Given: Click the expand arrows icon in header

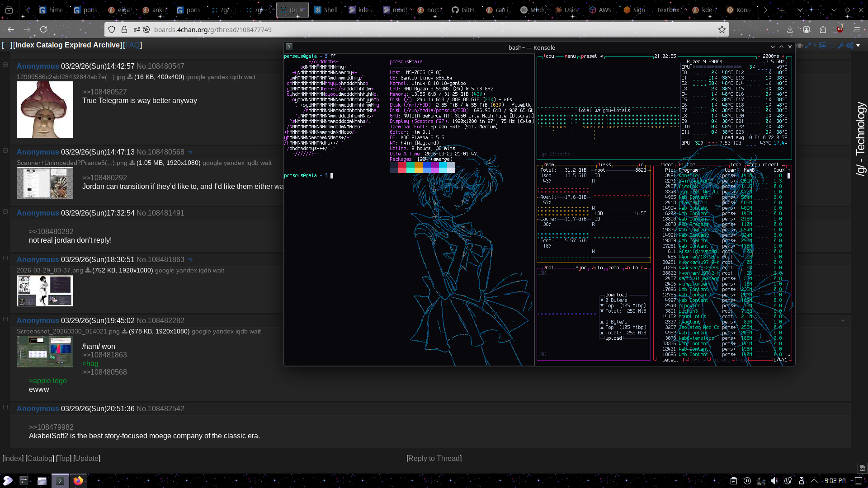Looking at the screenshot, I should pyautogui.click(x=808, y=46).
